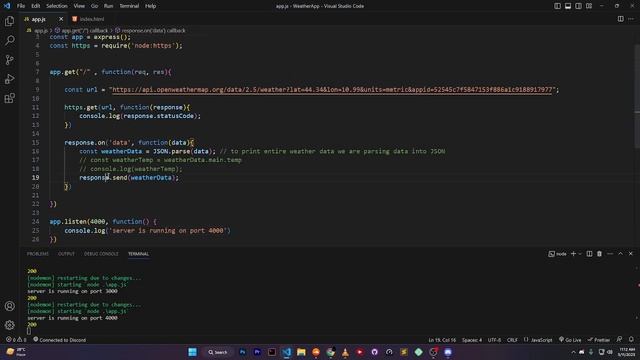640x360 pixels.
Task: Click Connected to Discord status item
Action: 59,340
